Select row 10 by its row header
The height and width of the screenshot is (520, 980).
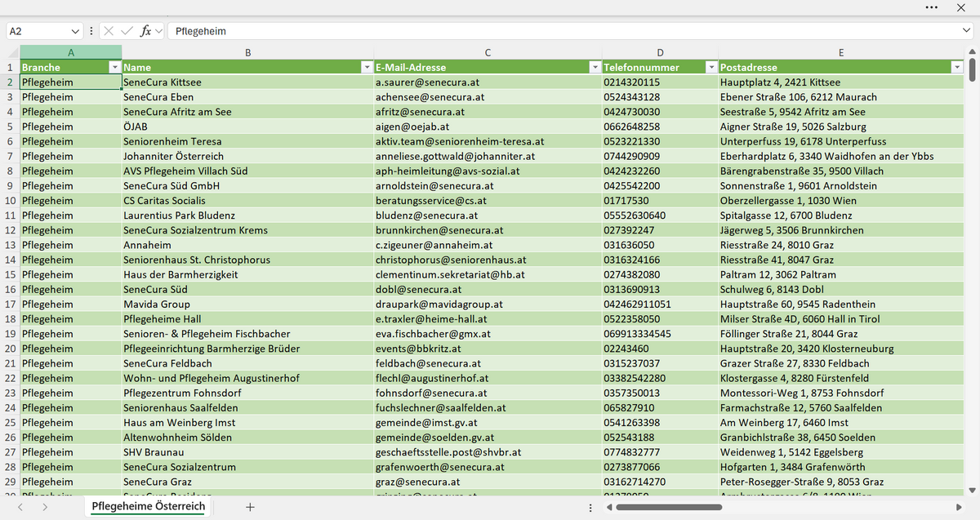click(10, 201)
